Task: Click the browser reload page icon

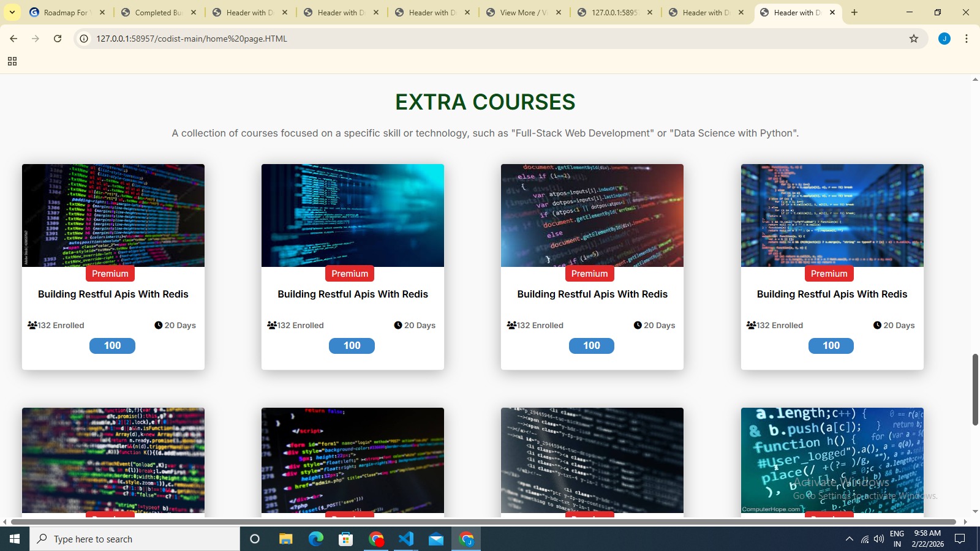Action: (x=58, y=39)
